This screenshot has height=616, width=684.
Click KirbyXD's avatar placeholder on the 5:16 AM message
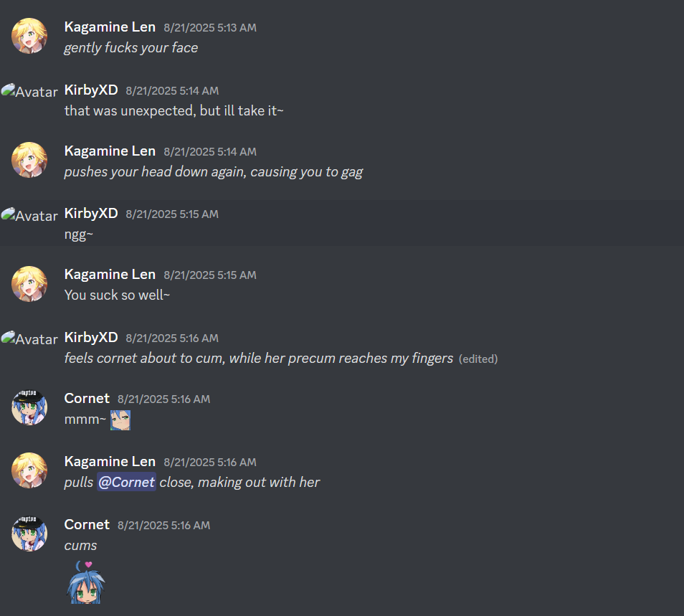(29, 338)
